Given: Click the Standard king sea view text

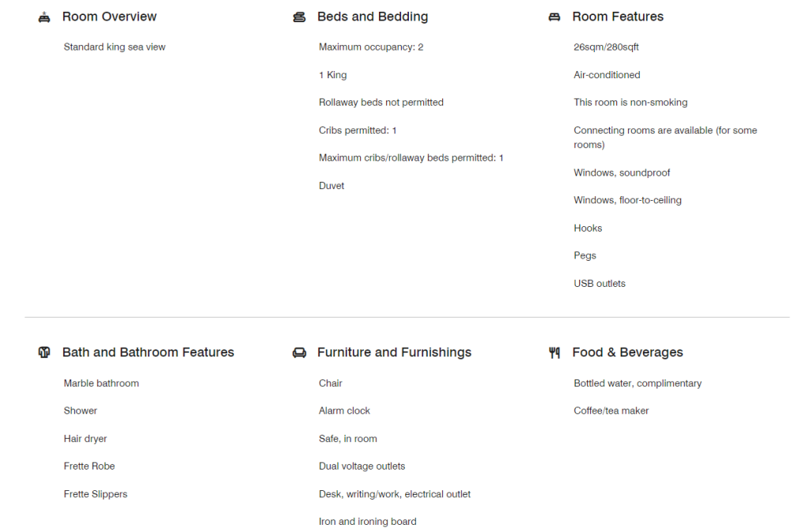Looking at the screenshot, I should click(115, 47).
